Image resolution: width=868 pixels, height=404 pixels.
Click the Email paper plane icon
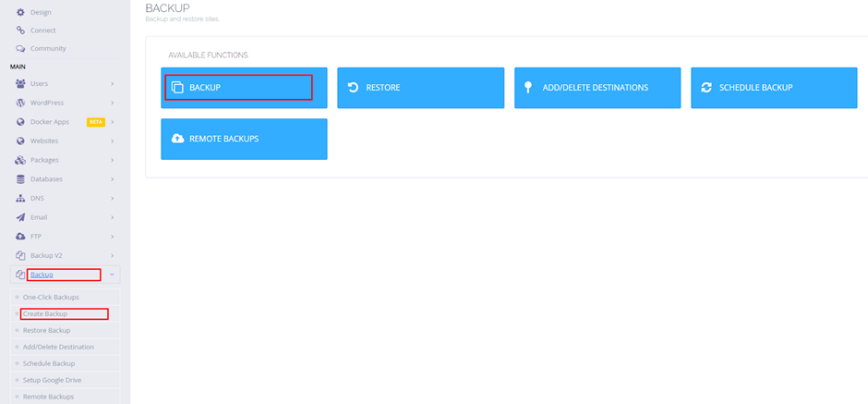[x=20, y=217]
